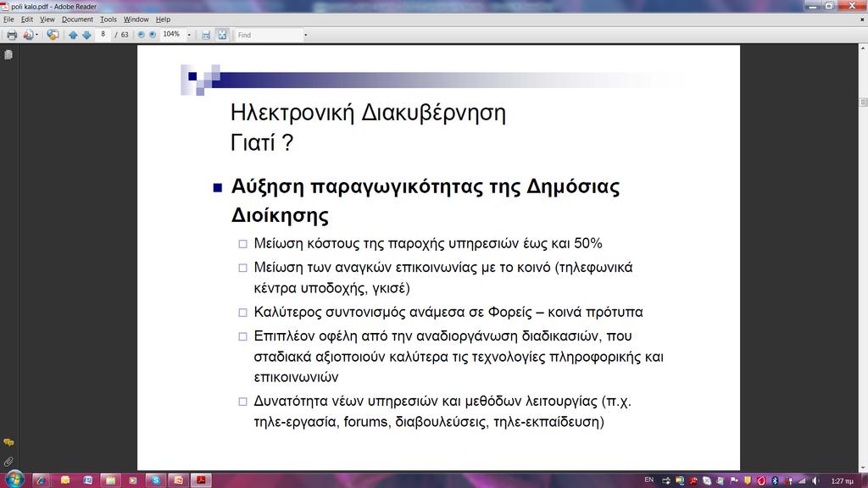Open the Document menu
Screen dimensions: 868x488
[77, 19]
